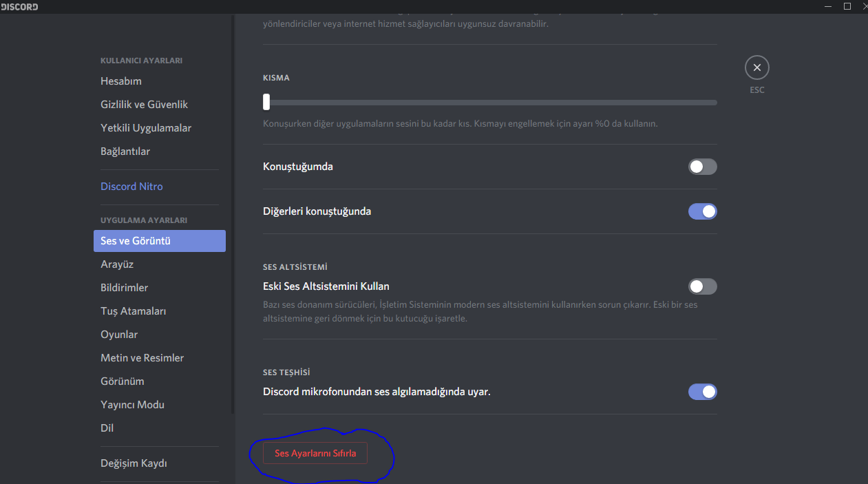This screenshot has height=484, width=868.
Task: Open Gizlilik ve Güvenlik settings
Action: (x=159, y=105)
